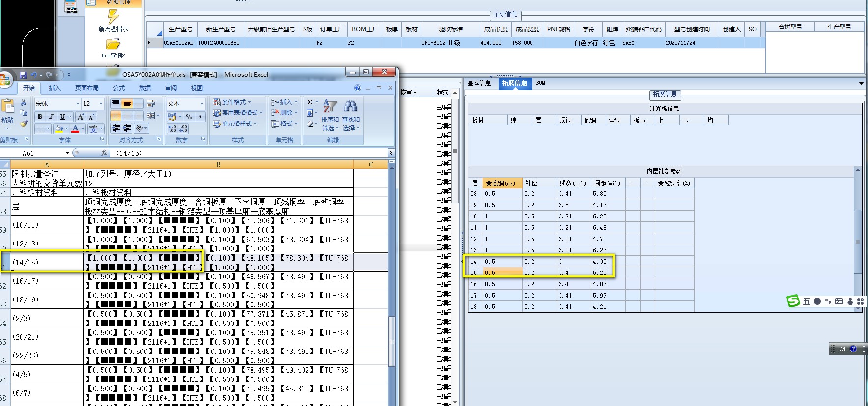Decrease the font size
The height and width of the screenshot is (406, 868).
click(91, 117)
